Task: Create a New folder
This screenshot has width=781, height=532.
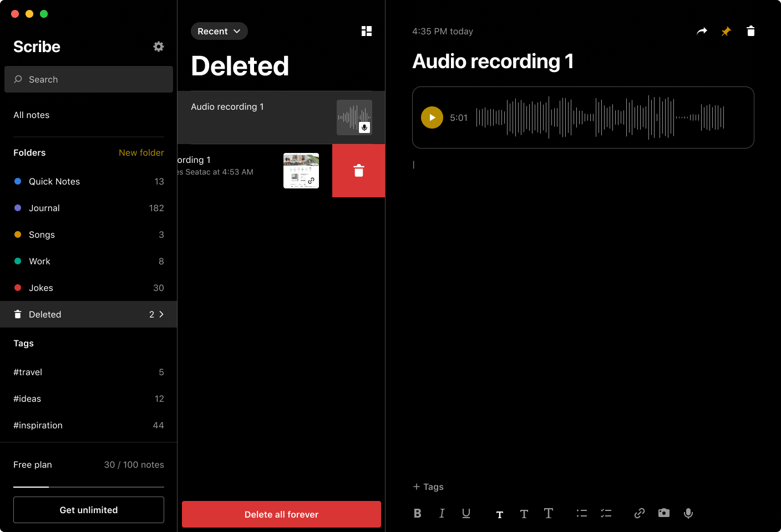Action: click(141, 152)
